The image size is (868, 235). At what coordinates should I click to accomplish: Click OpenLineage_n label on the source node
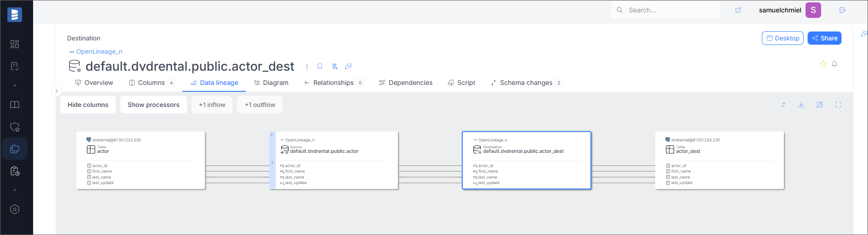click(300, 140)
